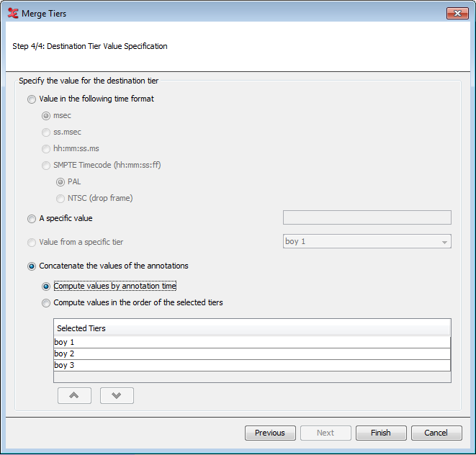Viewport: 476px width, 455px height.
Task: Select 'boy 1' in Selected Tiers list
Action: [x=252, y=342]
